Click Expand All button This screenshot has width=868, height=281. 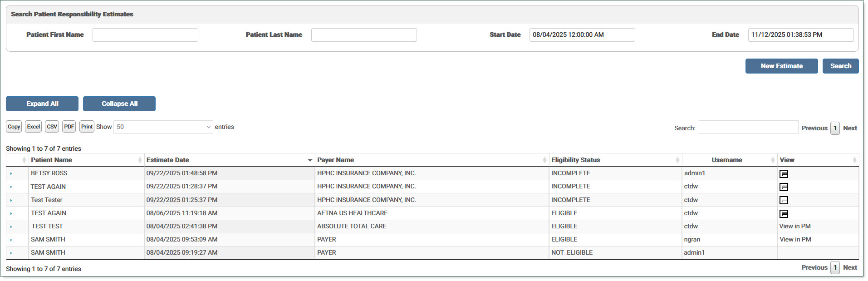click(x=42, y=104)
